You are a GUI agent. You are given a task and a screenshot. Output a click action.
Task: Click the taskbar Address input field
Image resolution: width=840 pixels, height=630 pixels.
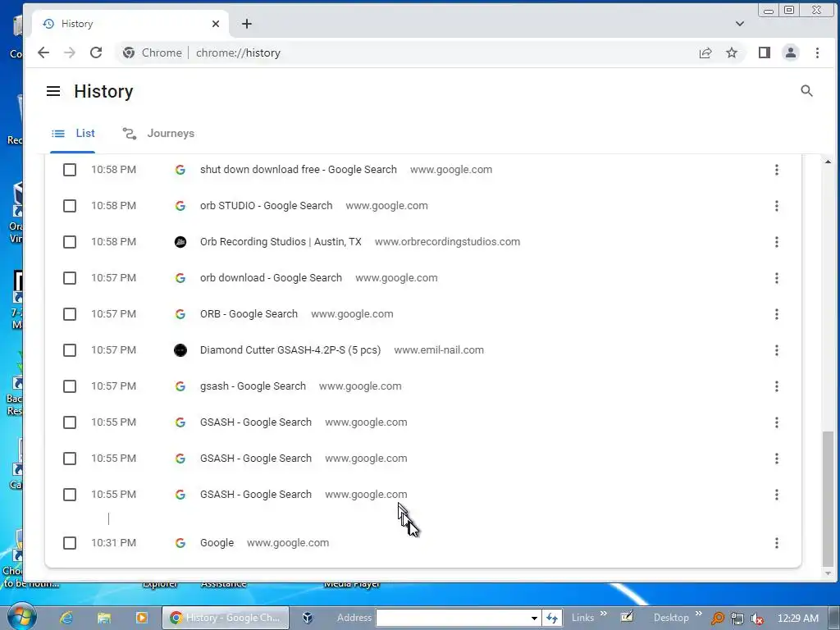[x=453, y=618]
